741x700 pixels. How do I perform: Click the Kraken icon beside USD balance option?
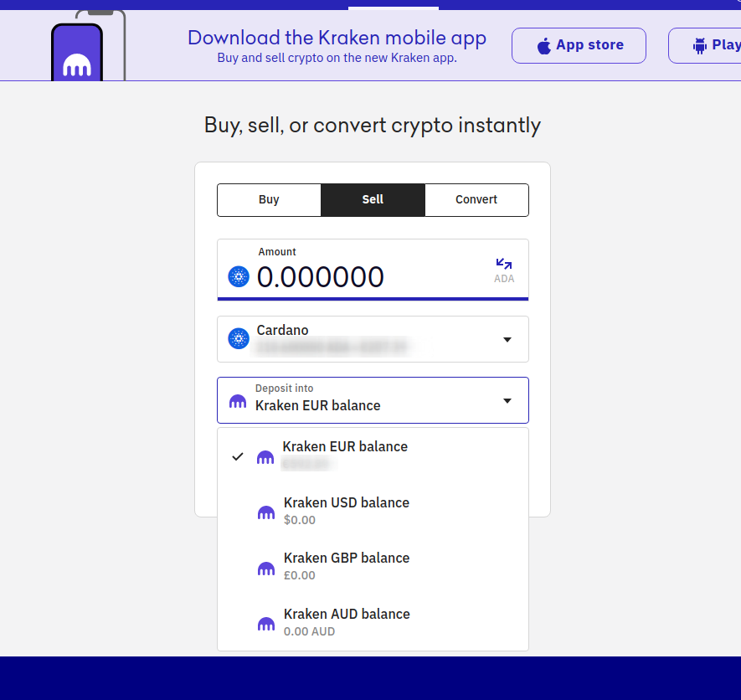pyautogui.click(x=266, y=512)
